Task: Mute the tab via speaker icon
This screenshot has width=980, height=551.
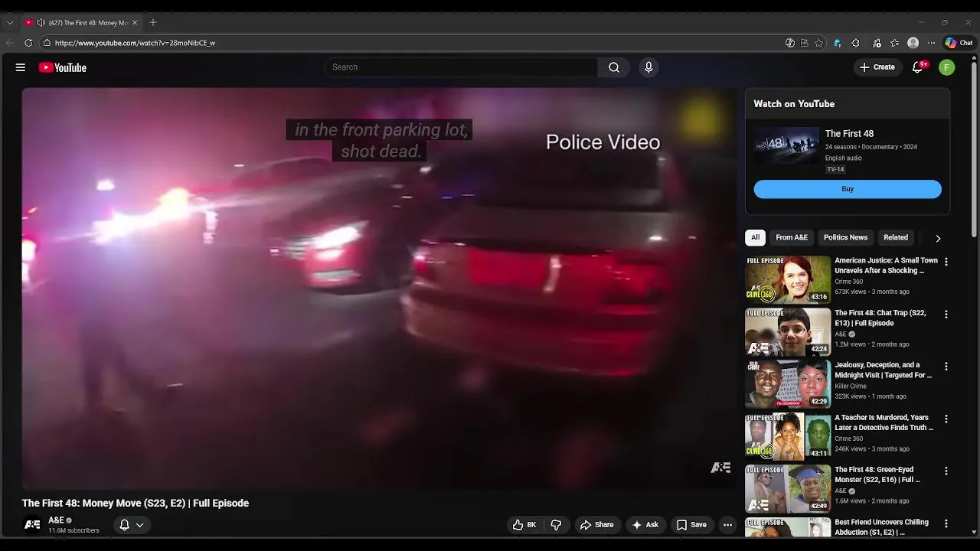Action: tap(40, 23)
